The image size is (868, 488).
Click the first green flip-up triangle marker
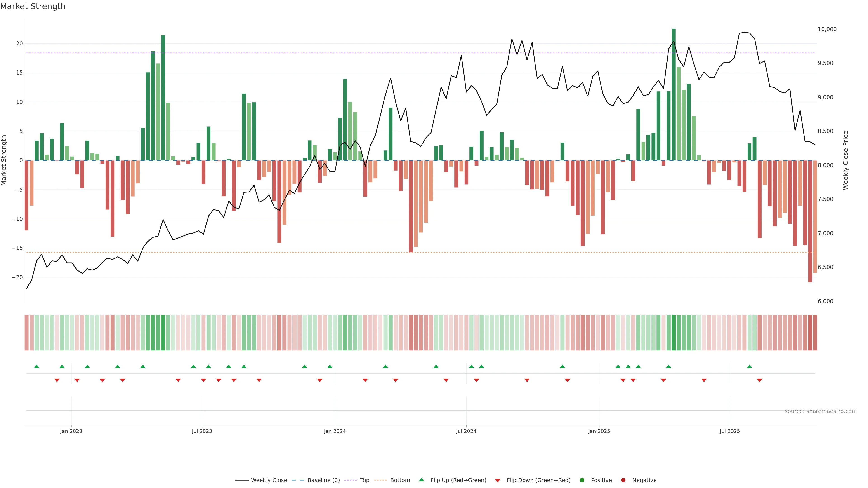click(37, 366)
